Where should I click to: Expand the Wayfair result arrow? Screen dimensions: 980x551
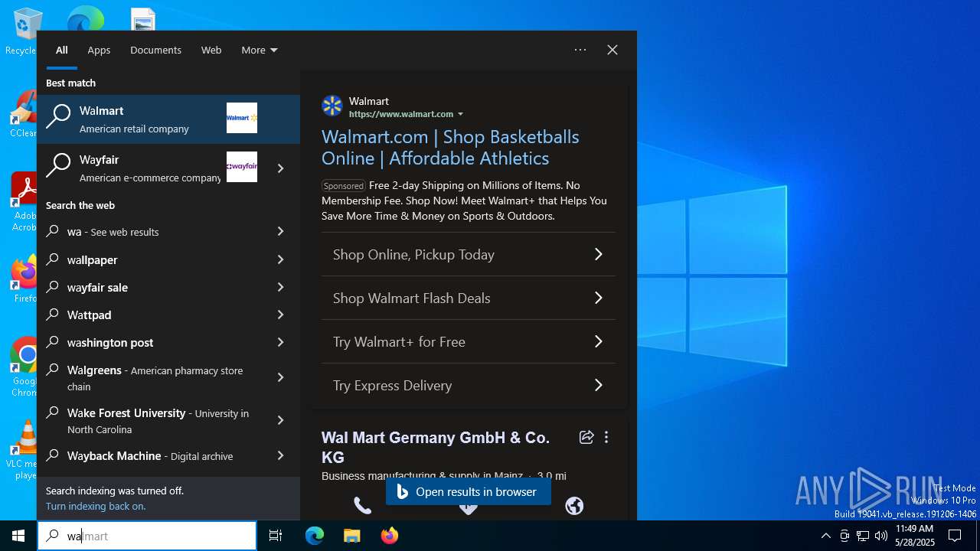tap(280, 168)
